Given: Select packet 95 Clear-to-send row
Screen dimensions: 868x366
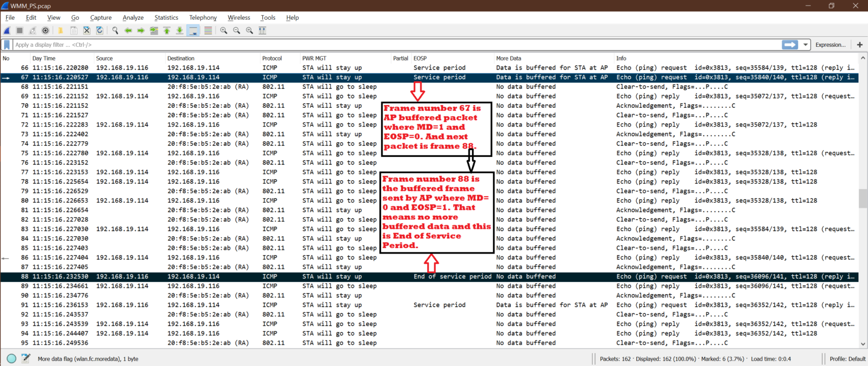Looking at the screenshot, I should pos(429,343).
